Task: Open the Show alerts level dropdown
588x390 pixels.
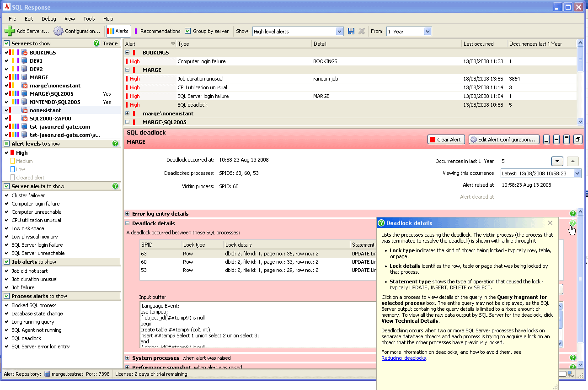Action: (x=339, y=32)
